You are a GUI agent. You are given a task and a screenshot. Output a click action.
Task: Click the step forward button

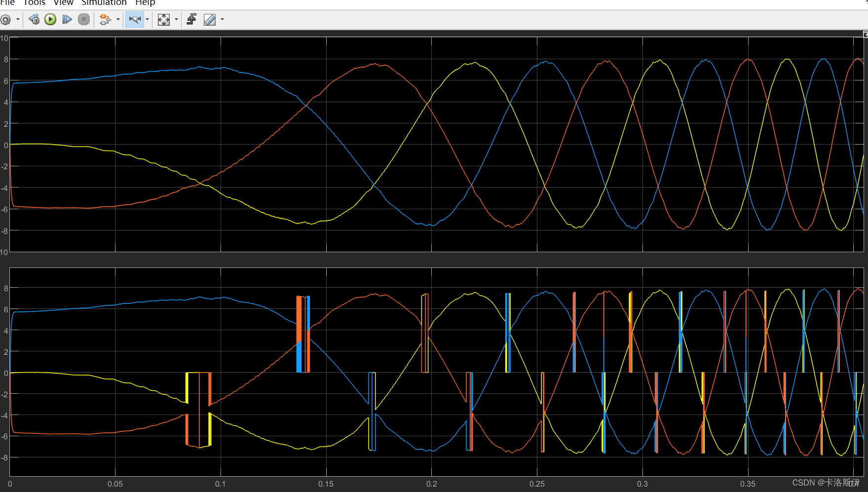(67, 20)
